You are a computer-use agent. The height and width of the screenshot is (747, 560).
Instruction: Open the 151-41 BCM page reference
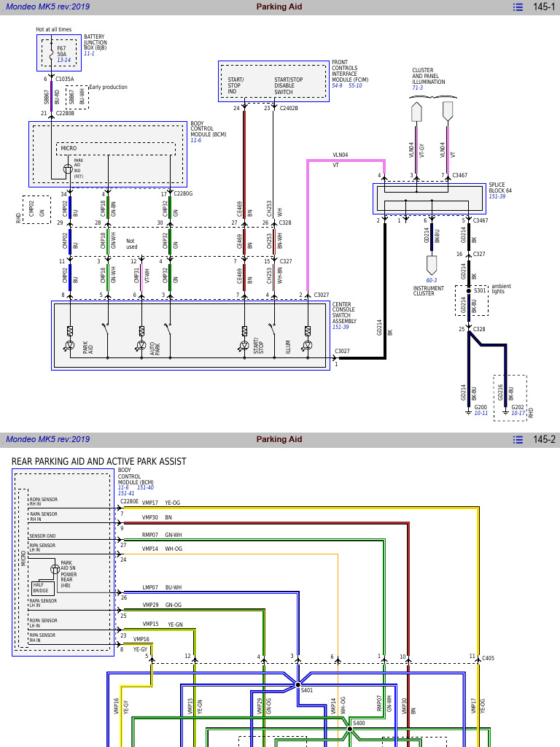point(126,493)
